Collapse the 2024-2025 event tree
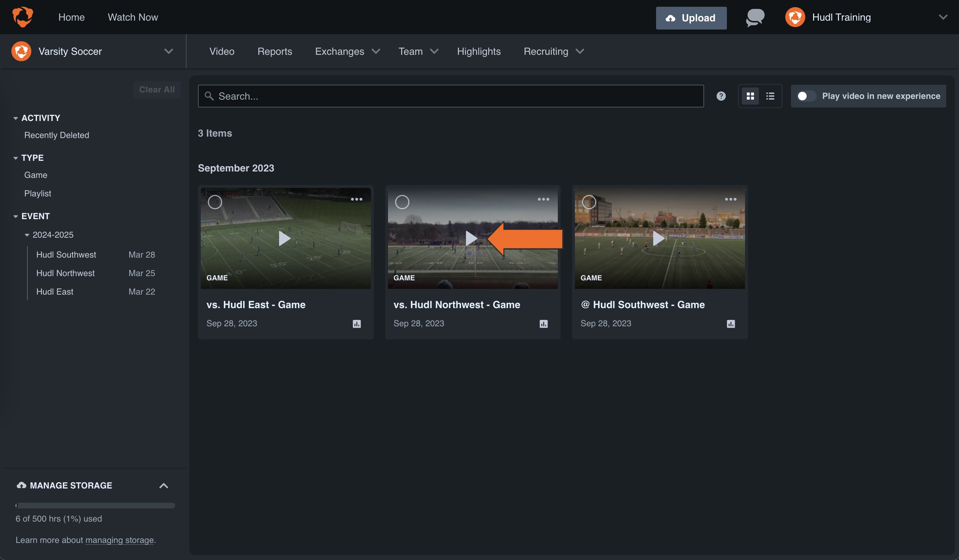 pos(27,235)
